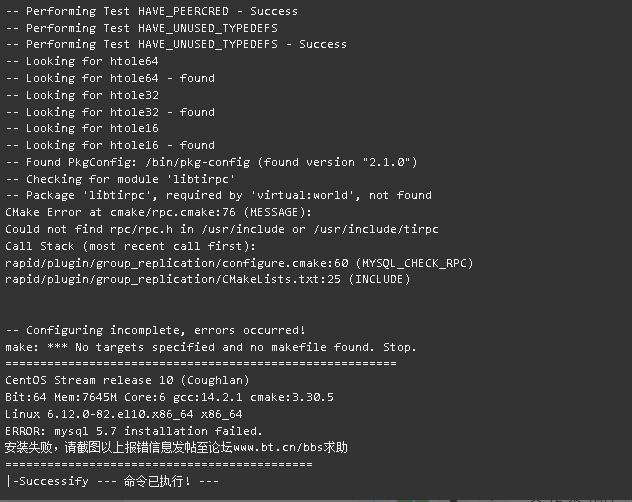Click the "Package 'libtirpc' ... not found" line
Screen dimensions: 632x502
click(x=218, y=195)
